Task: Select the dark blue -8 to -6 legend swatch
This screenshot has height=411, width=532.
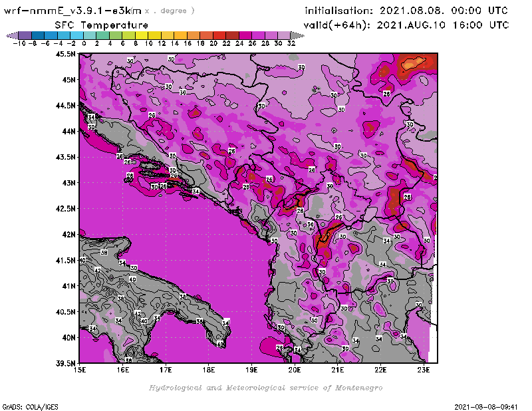Action: coord(38,35)
